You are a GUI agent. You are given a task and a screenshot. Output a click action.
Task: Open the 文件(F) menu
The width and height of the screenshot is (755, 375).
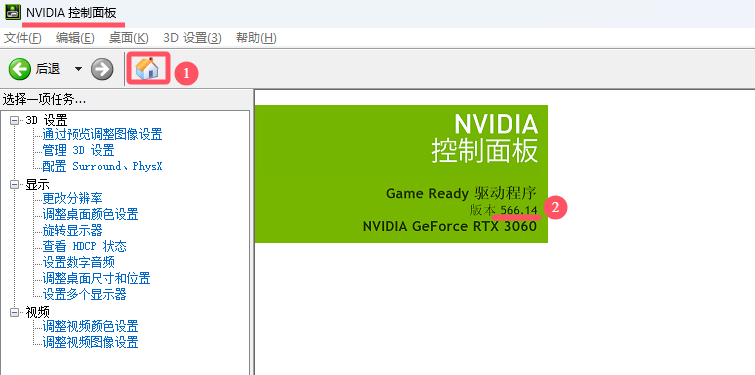23,38
